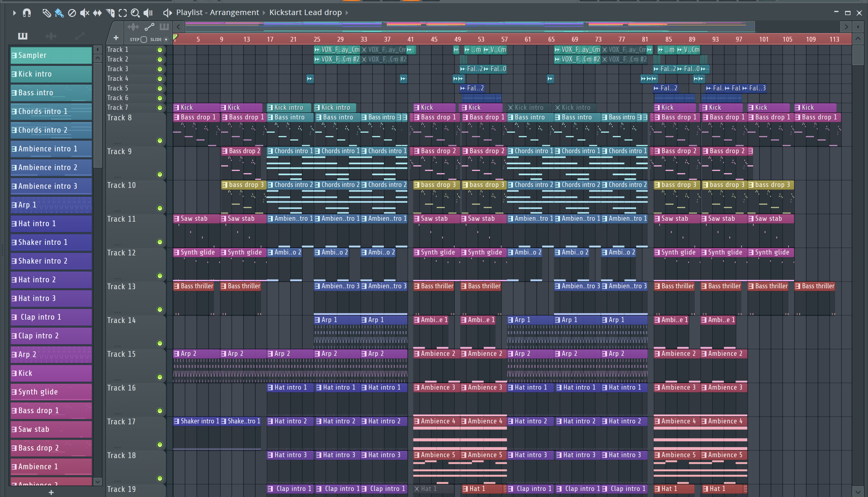
Task: Click bar 49 on the timeline ruler
Action: (458, 39)
